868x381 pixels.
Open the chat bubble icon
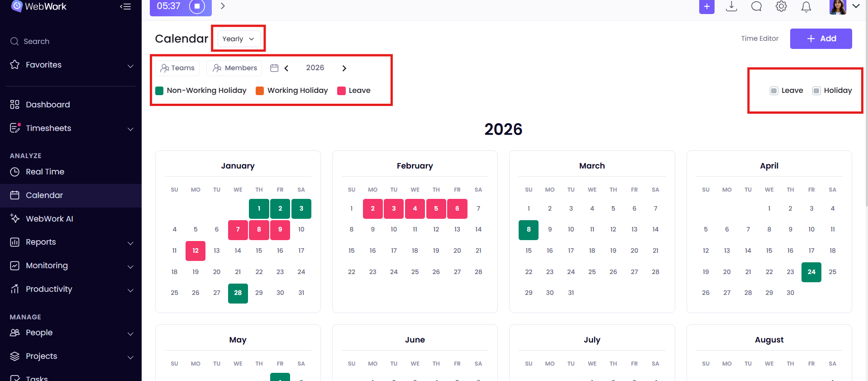click(x=756, y=6)
